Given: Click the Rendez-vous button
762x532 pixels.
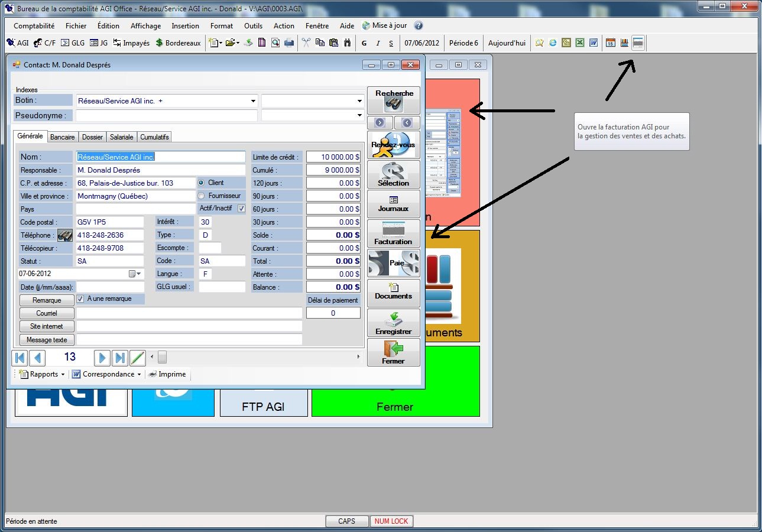Looking at the screenshot, I should [394, 145].
